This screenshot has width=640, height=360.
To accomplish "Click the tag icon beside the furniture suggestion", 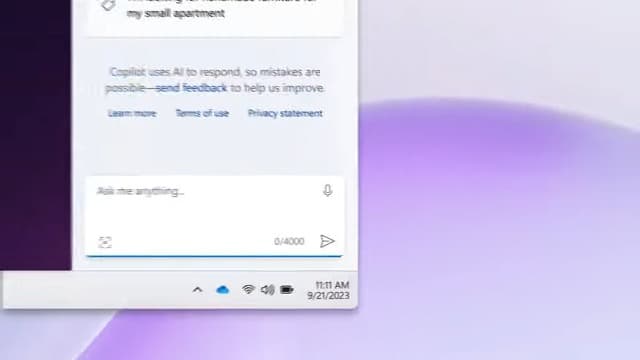I will (x=108, y=5).
